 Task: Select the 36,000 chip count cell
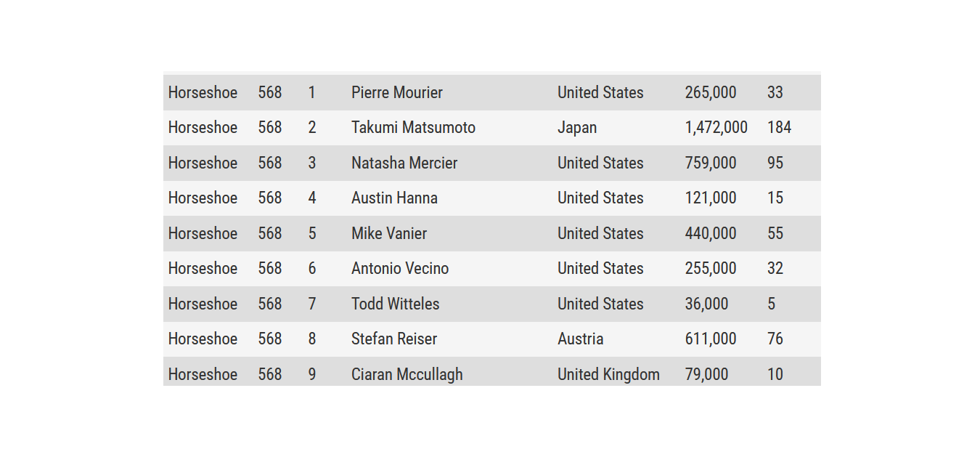pyautogui.click(x=706, y=304)
